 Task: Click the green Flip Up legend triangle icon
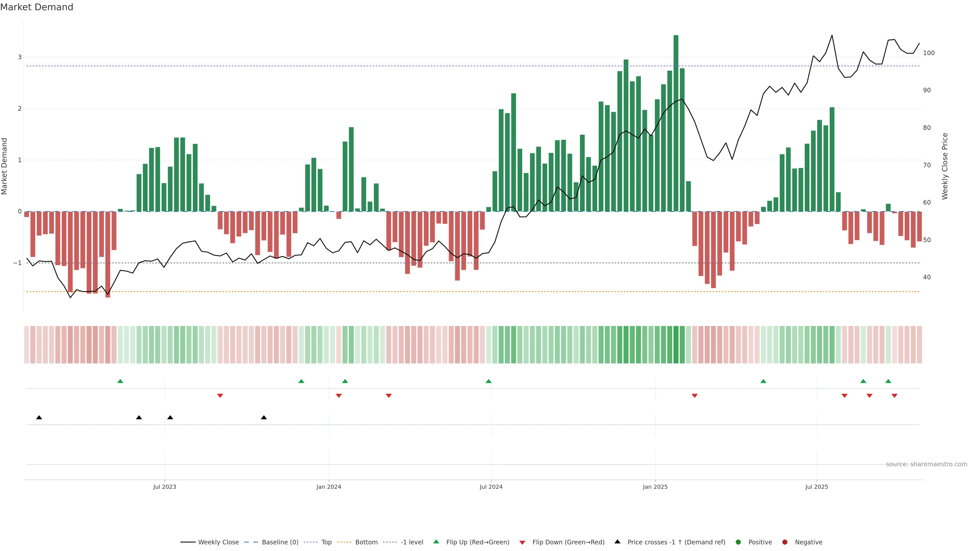pos(436,542)
